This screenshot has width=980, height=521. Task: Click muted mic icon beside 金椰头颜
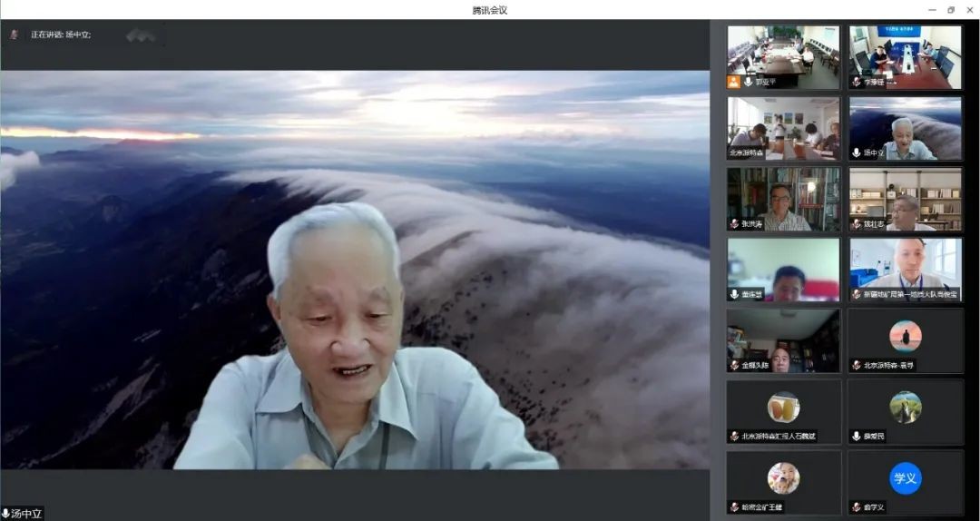point(734,365)
